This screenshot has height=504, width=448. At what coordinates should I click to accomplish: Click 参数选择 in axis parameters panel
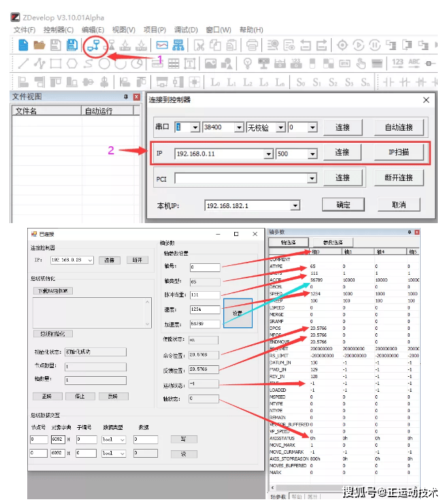333,242
